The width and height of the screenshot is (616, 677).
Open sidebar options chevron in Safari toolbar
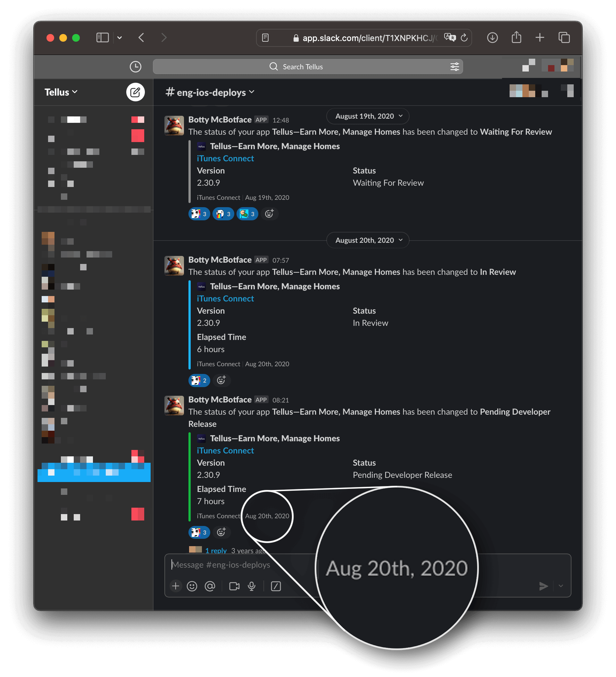coord(120,38)
